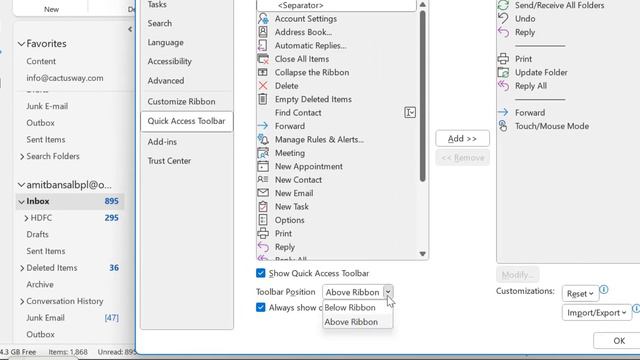Click the OK button
Image resolution: width=640 pixels, height=360 pixels.
pyautogui.click(x=619, y=341)
